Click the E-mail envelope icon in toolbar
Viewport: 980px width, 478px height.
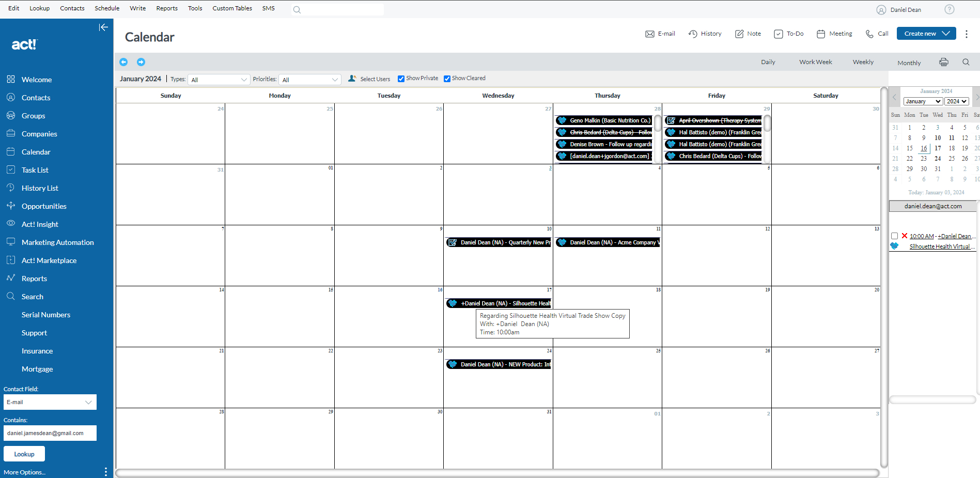[x=650, y=34]
